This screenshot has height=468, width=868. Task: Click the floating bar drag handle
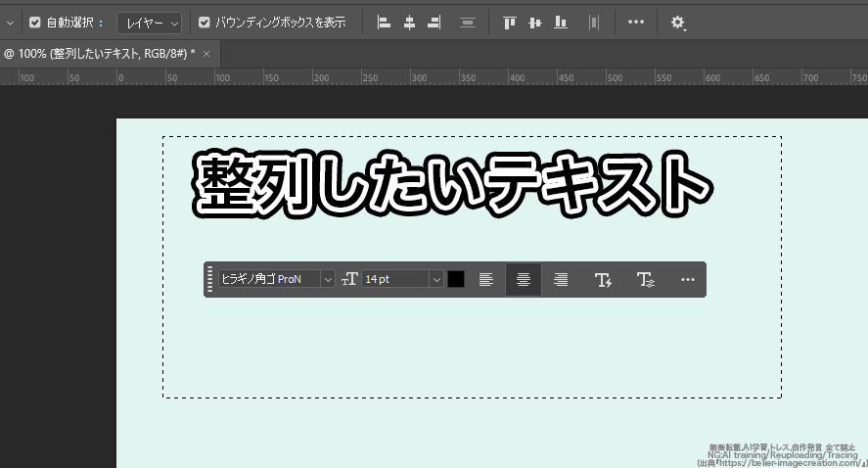209,279
